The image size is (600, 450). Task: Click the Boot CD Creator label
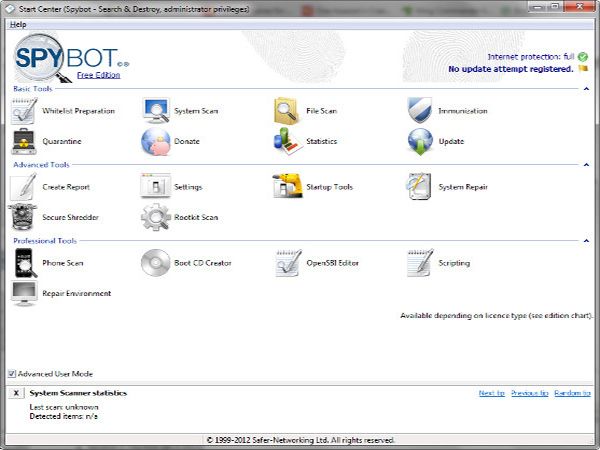(203, 263)
